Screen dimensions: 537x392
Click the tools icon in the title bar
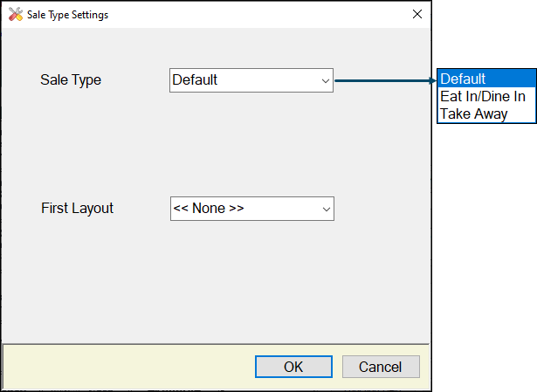tap(16, 14)
